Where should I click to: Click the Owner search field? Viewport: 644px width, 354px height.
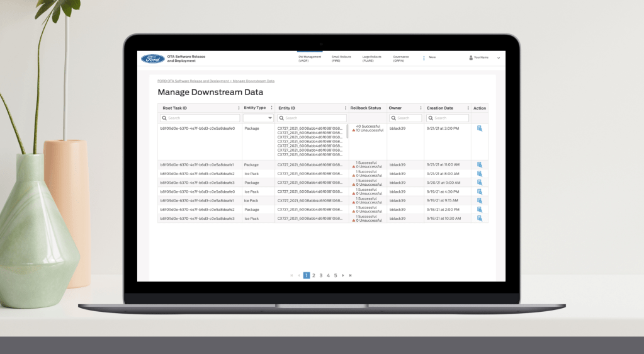[405, 118]
